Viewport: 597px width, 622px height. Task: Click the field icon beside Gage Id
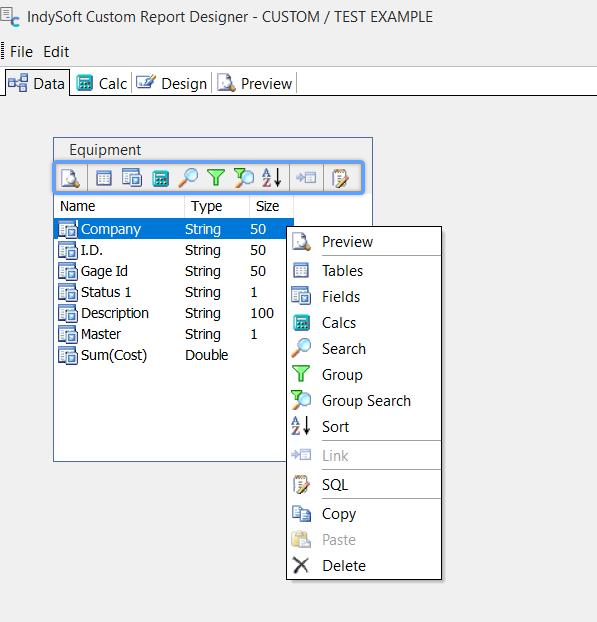click(68, 271)
